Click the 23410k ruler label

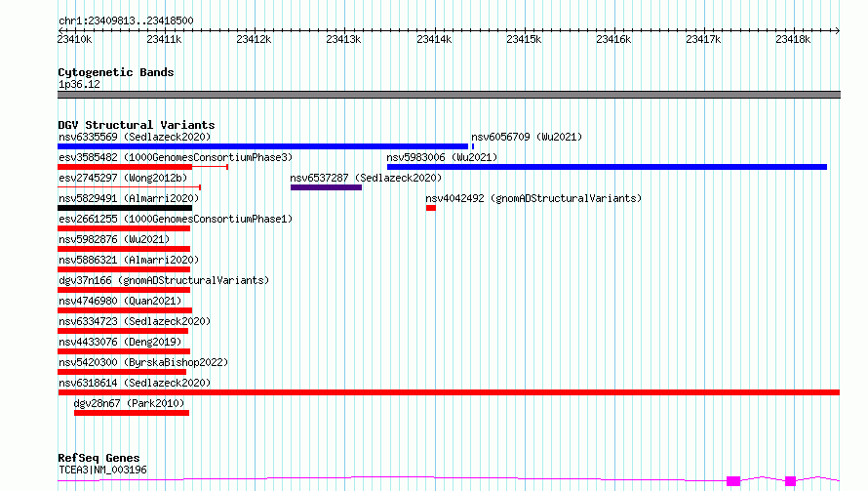(x=75, y=39)
